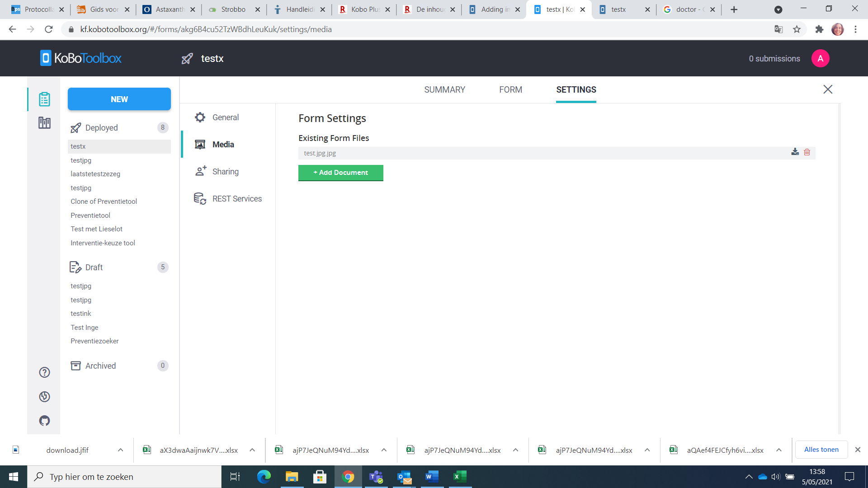Click the Windows search box

tap(124, 477)
